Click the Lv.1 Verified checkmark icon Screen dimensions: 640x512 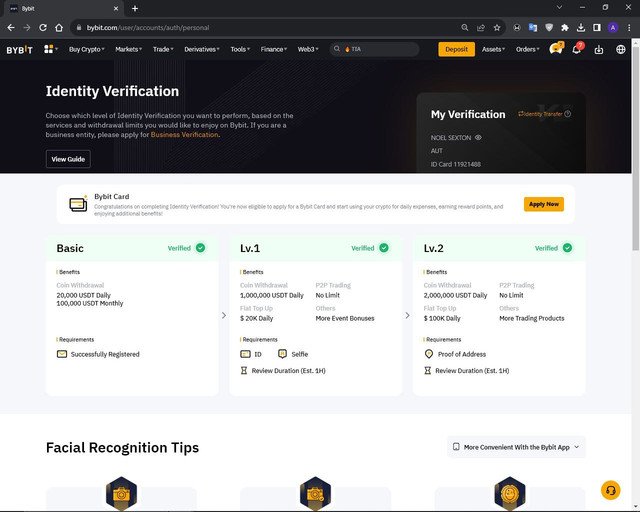(384, 248)
